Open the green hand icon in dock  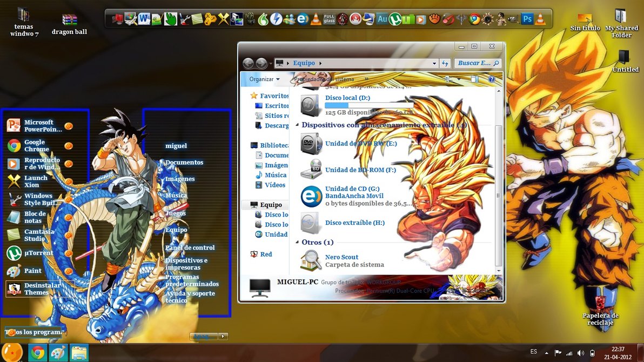[x=170, y=19]
